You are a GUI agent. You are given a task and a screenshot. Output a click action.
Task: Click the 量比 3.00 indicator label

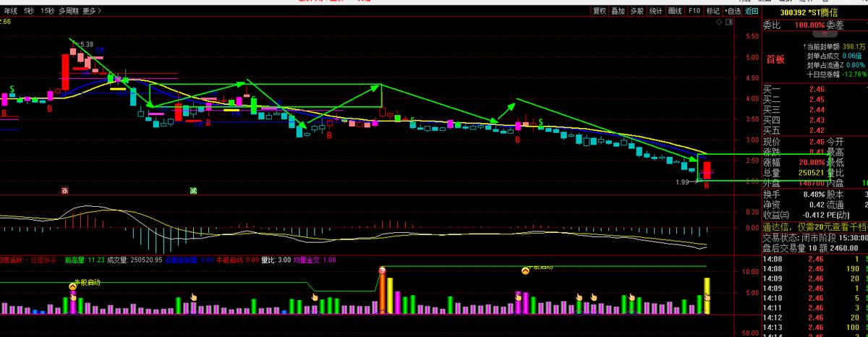276,259
